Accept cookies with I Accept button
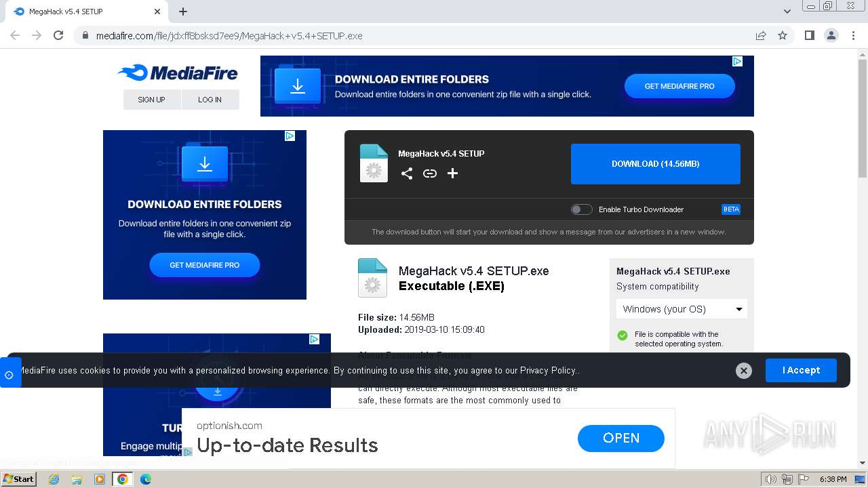The image size is (868, 488). (801, 370)
